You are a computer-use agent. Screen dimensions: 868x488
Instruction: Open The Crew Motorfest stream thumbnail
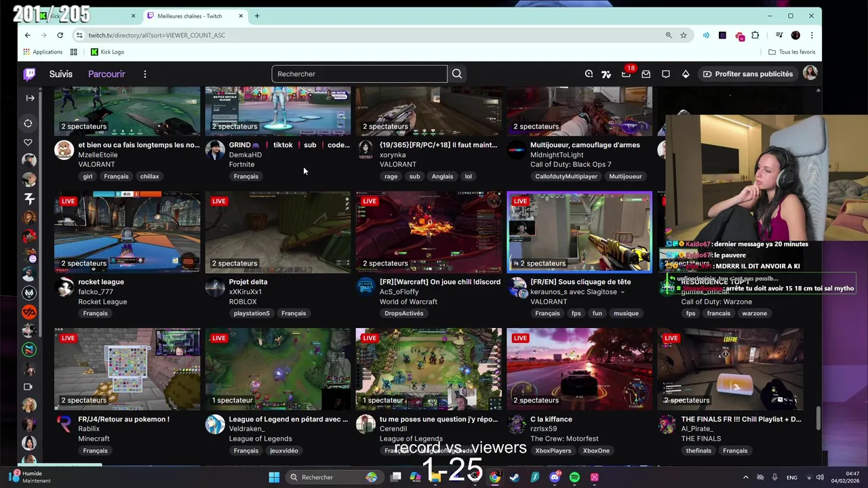579,369
